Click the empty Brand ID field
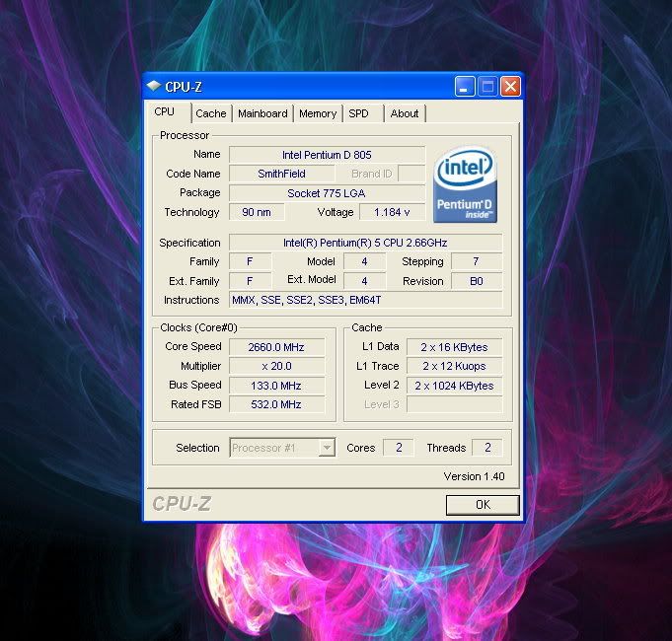The width and height of the screenshot is (672, 641). pyautogui.click(x=411, y=174)
